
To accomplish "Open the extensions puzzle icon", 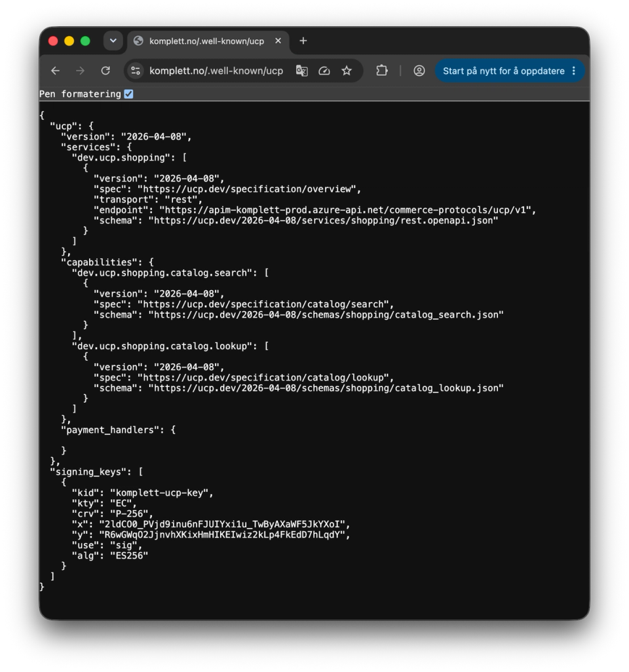I will [381, 71].
